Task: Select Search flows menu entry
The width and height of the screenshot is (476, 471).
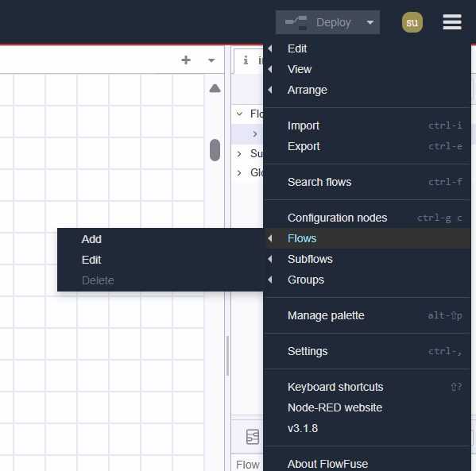Action: click(367, 182)
